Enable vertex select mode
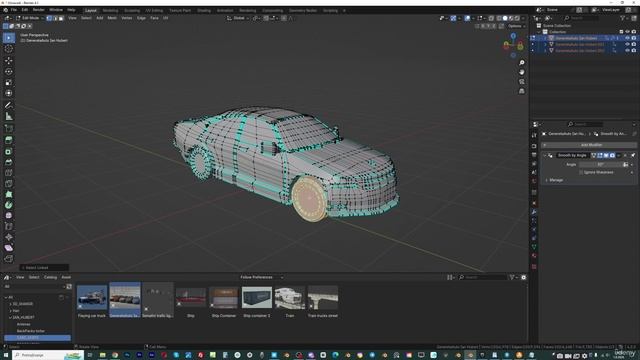 click(x=49, y=18)
